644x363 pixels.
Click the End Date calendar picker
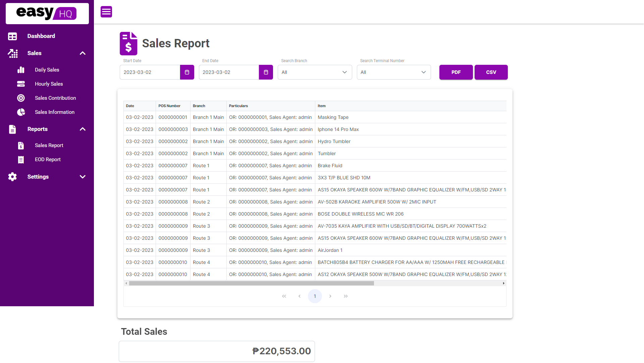266,72
